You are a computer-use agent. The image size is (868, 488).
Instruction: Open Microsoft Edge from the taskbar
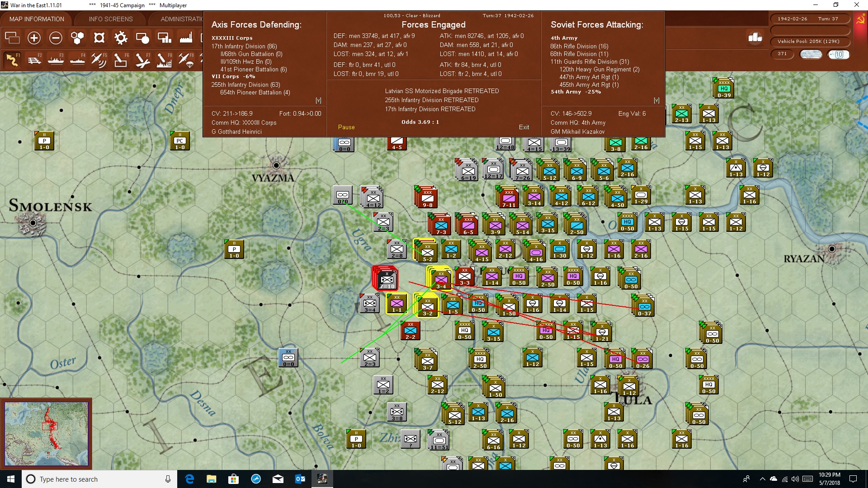[x=189, y=479]
